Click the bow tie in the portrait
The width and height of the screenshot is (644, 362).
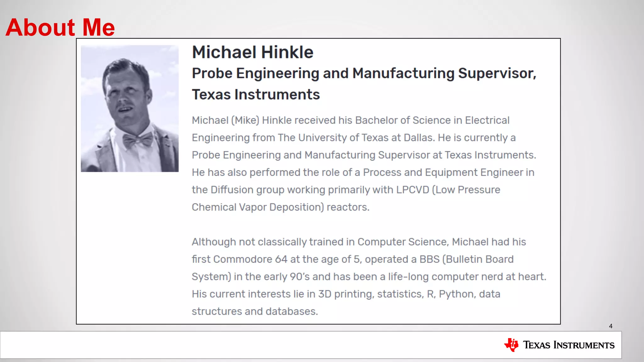click(137, 140)
